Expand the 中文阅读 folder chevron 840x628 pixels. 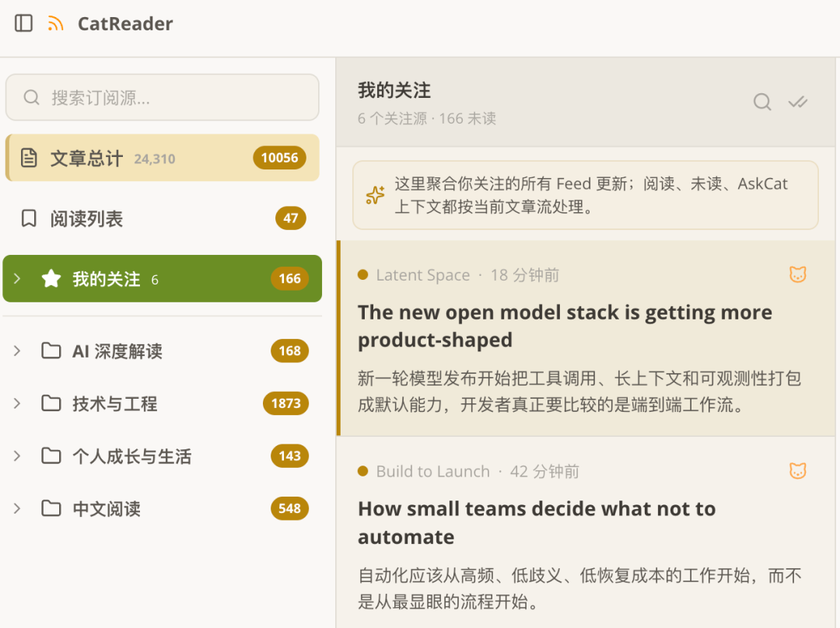17,508
